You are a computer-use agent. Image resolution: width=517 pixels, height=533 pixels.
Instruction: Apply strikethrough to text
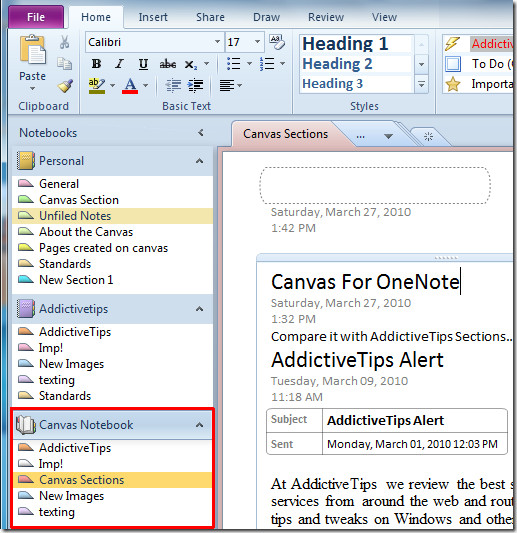point(168,64)
